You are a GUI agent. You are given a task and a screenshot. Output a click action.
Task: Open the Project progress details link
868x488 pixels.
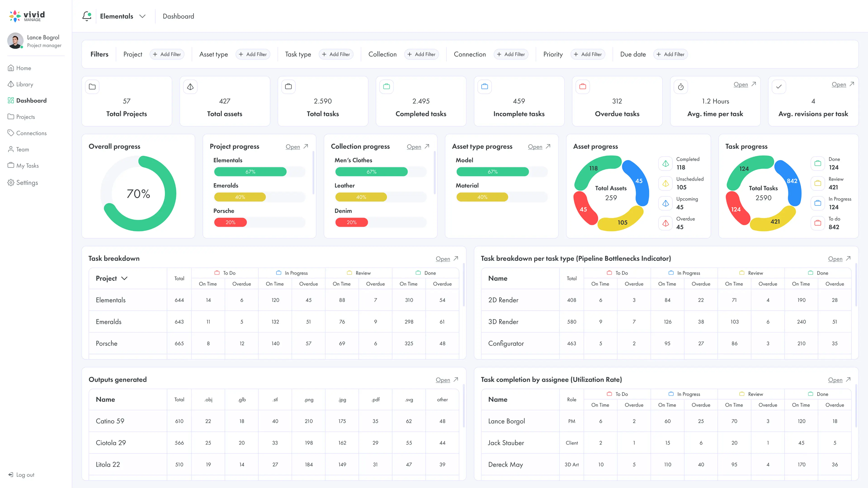pyautogui.click(x=293, y=146)
